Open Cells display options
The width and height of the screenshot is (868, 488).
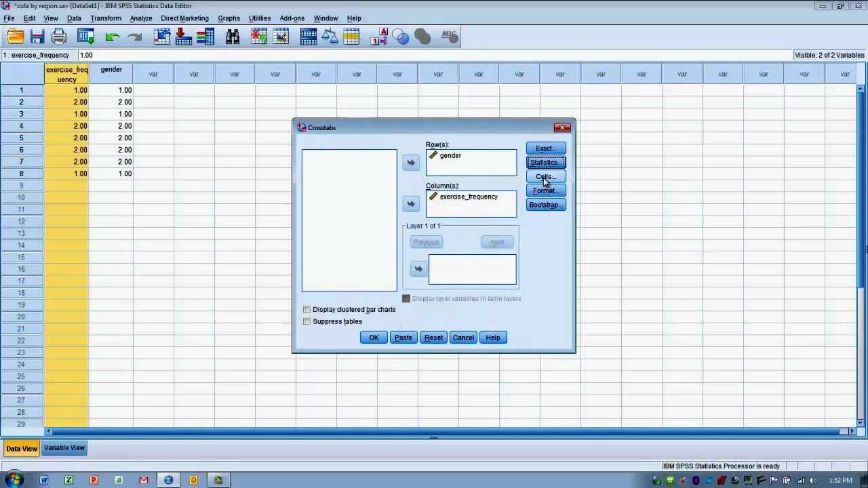(x=546, y=177)
